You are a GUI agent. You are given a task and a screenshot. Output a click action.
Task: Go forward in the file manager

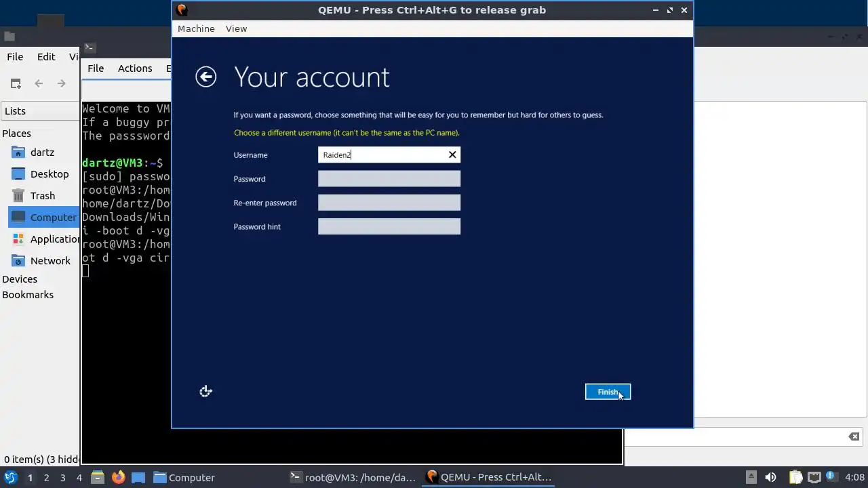(62, 83)
